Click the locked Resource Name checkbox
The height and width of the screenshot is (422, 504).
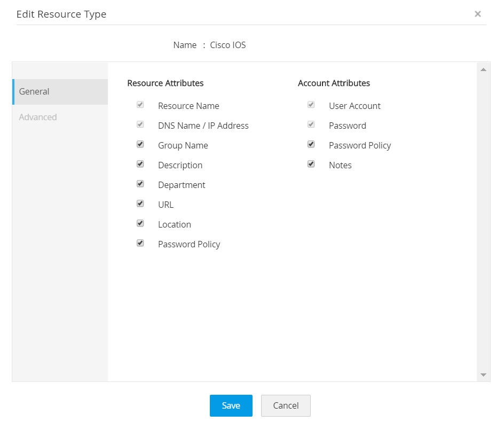pos(140,104)
